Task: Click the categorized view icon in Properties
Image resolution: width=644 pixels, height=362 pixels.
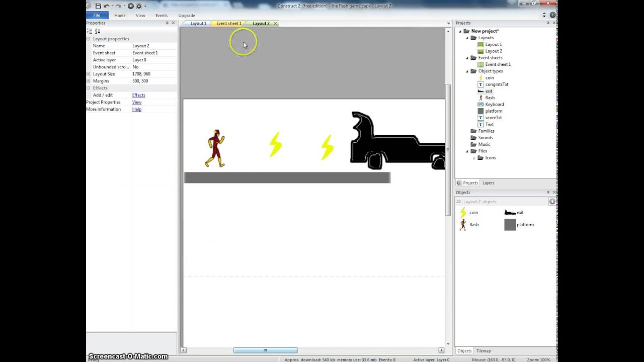Action: (90, 31)
